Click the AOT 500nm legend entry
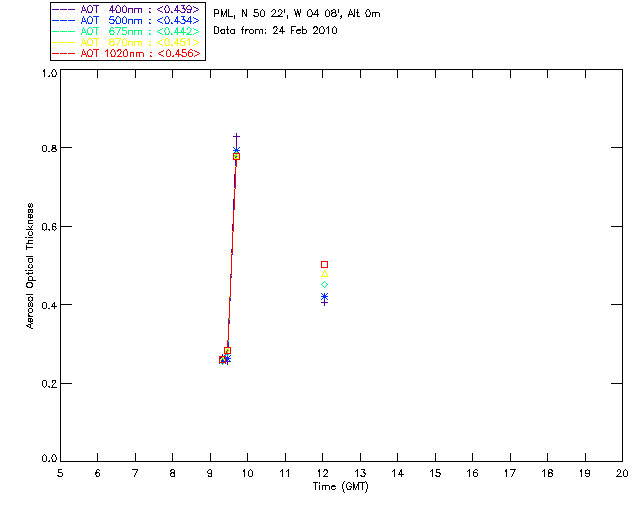This screenshot has width=640, height=512. pos(127,20)
